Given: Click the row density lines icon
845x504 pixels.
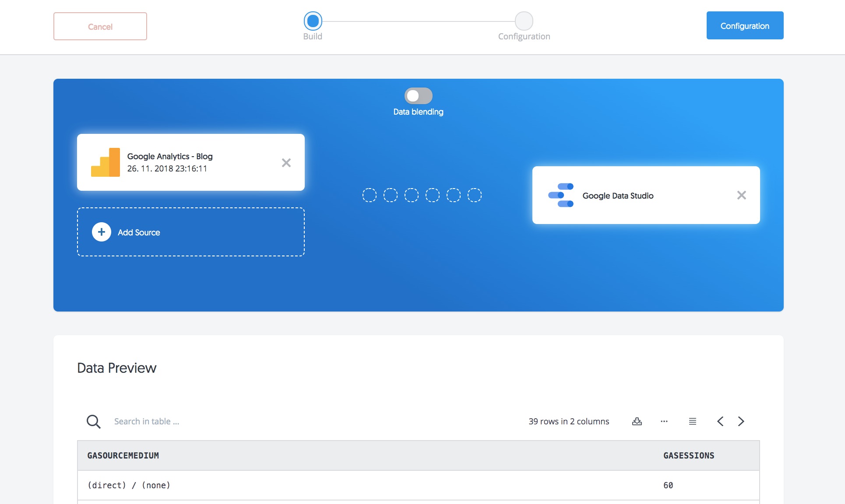Looking at the screenshot, I should pyautogui.click(x=693, y=421).
